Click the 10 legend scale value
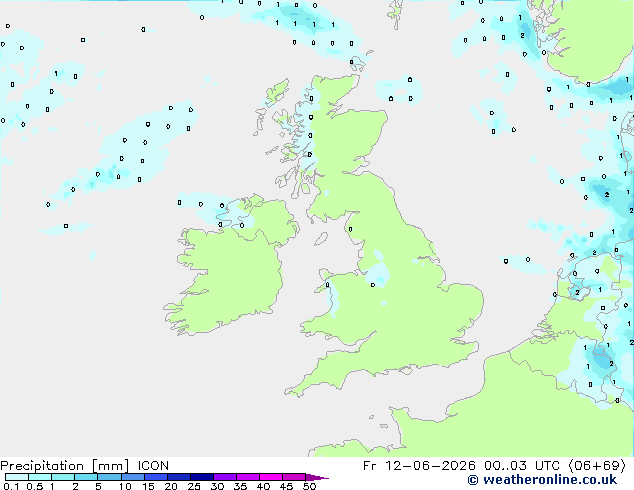The image size is (634, 490). click(125, 486)
